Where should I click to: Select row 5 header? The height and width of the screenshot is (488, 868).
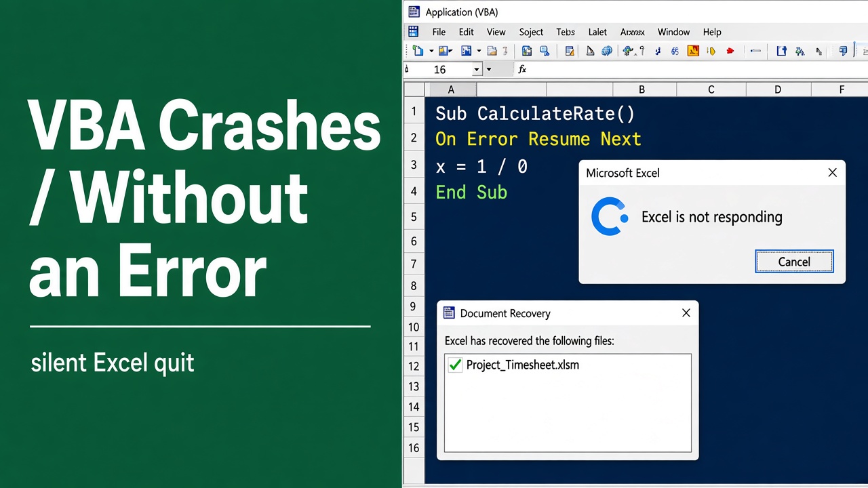coord(414,218)
